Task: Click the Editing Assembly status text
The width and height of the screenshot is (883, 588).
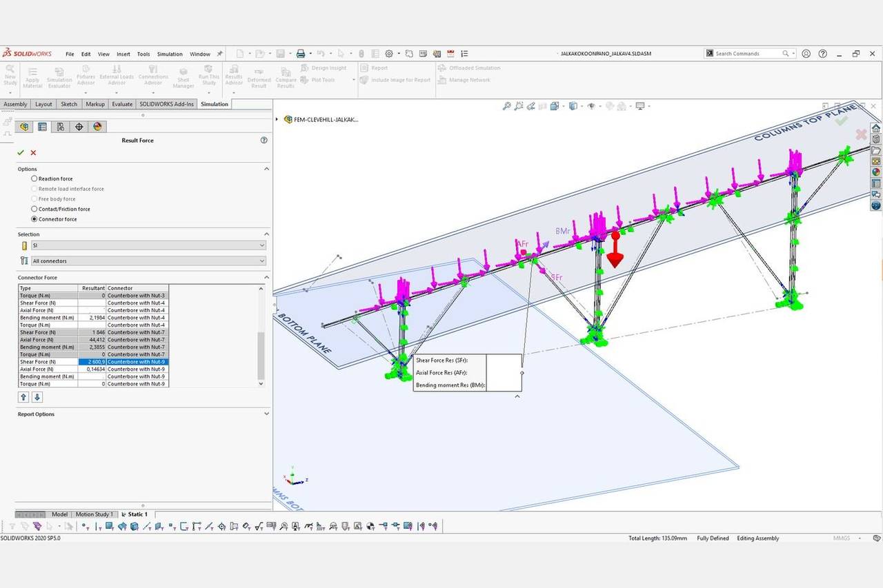Action: click(757, 538)
